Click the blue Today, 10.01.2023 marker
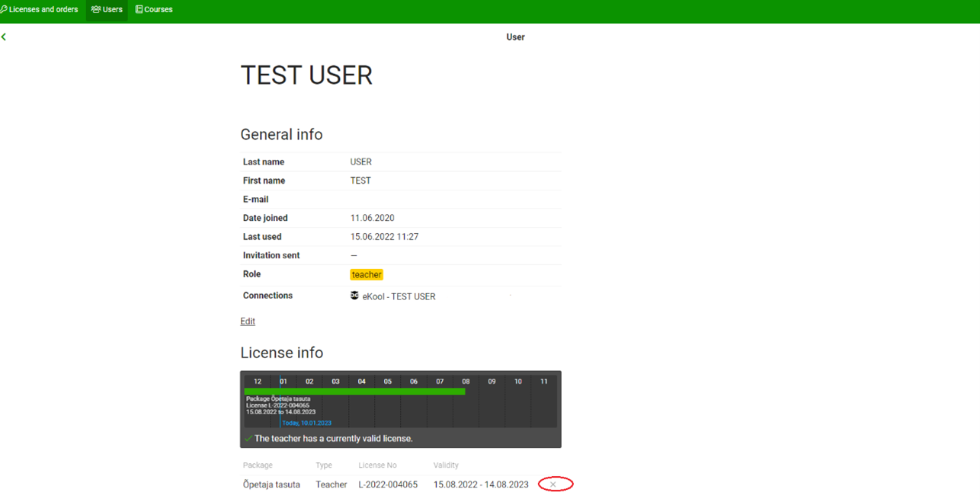Viewport: 980px width, 502px height. pyautogui.click(x=306, y=423)
